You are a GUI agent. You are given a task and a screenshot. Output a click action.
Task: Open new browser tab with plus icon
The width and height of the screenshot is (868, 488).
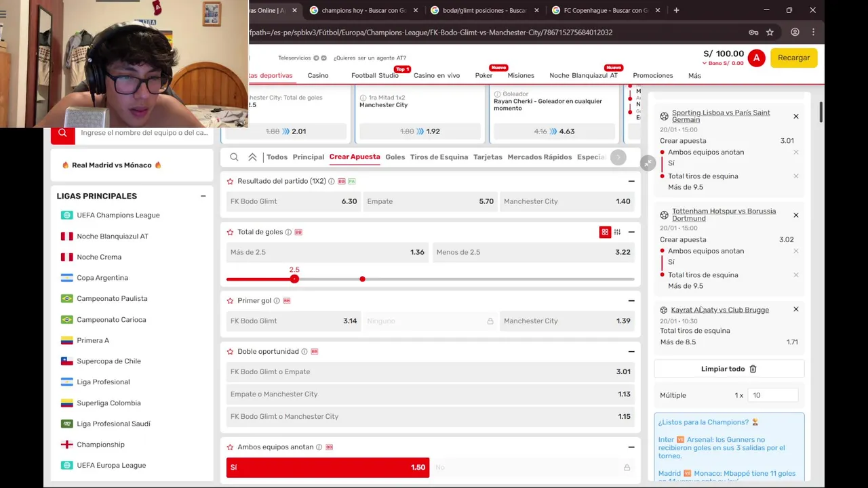pos(676,10)
